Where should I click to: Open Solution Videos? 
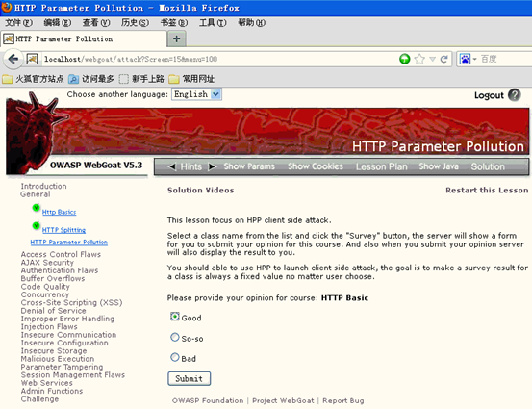(x=200, y=191)
